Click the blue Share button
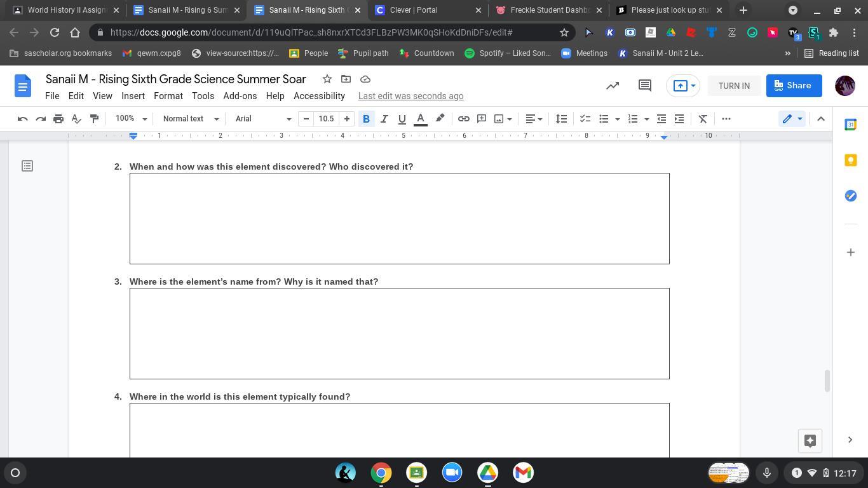The width and height of the screenshot is (868, 488). click(794, 86)
